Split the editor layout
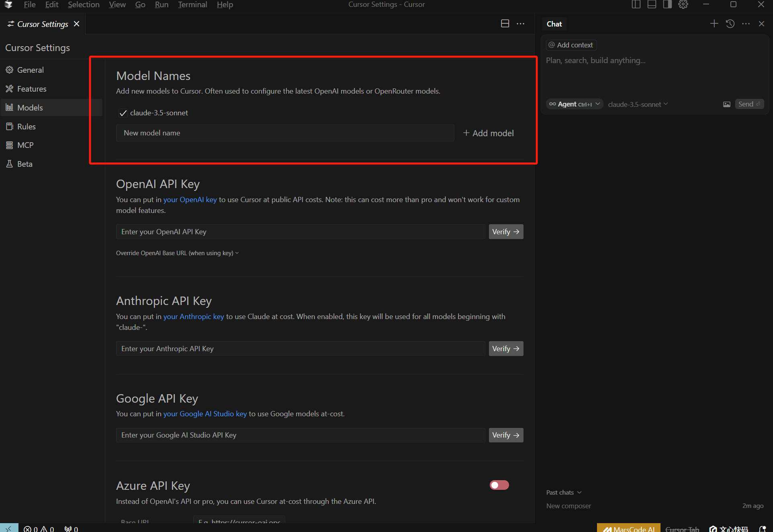 [x=505, y=24]
